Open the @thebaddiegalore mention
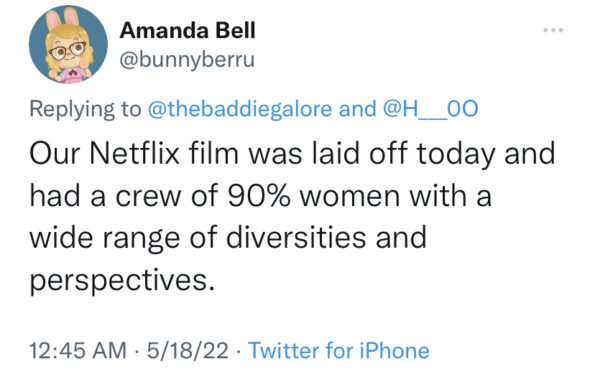The height and width of the screenshot is (382, 595). click(x=240, y=109)
